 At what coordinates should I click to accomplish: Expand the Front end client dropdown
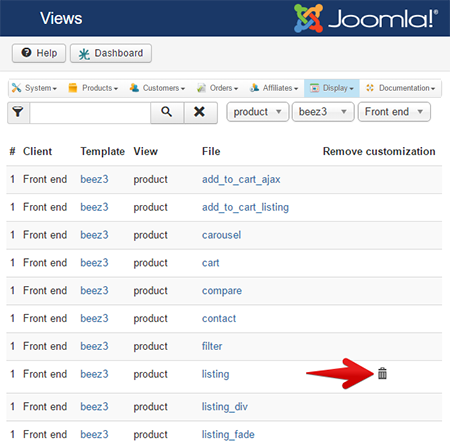tap(394, 112)
